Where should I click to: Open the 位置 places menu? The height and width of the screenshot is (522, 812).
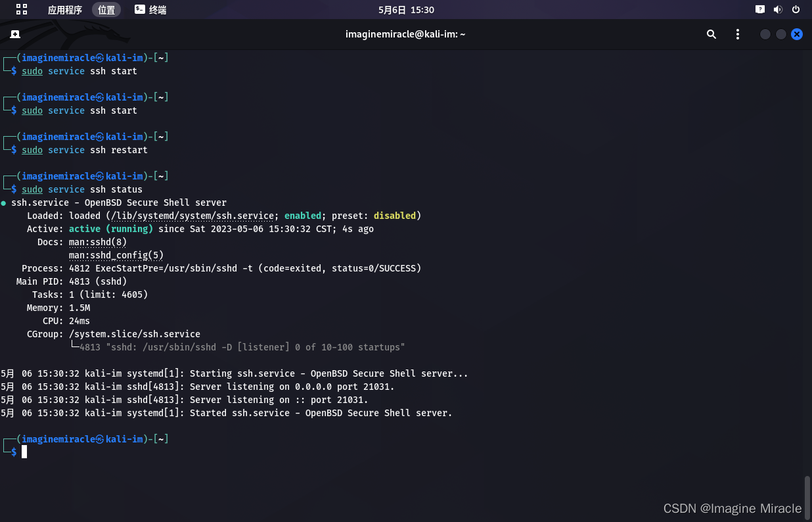(x=106, y=10)
